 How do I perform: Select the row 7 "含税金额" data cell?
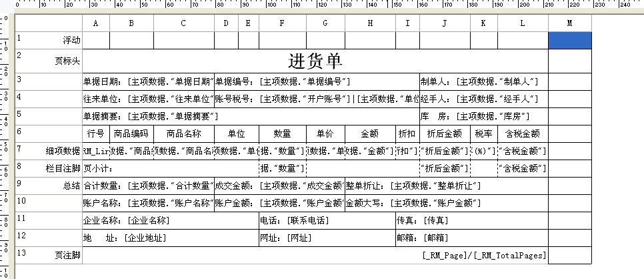(523, 151)
